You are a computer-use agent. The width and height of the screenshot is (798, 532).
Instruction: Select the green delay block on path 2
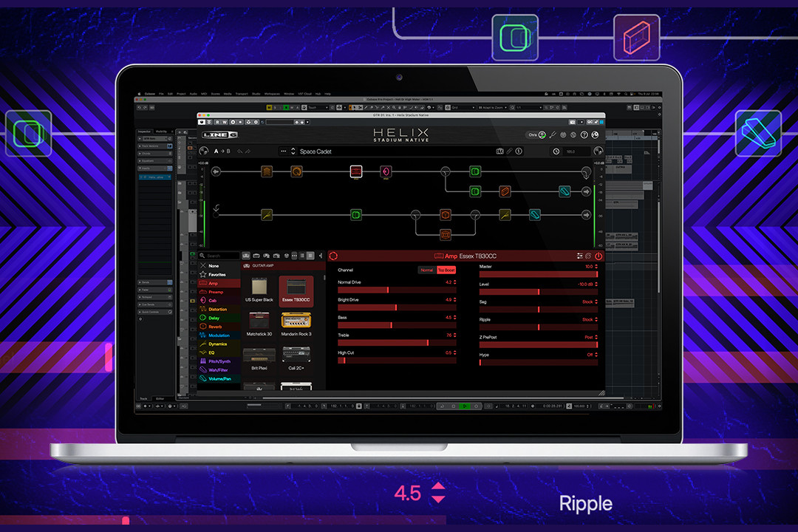(356, 215)
